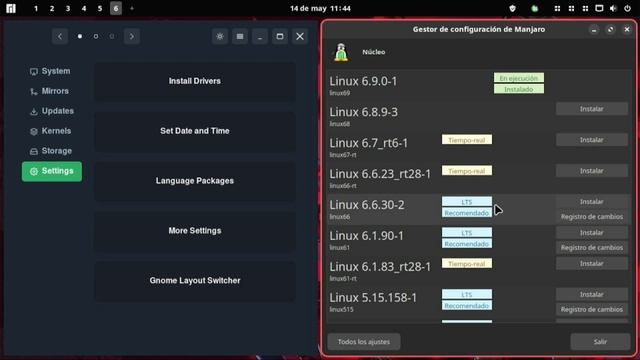Open Mirrors section in sidebar
Screen dimensions: 640x360
click(51, 91)
